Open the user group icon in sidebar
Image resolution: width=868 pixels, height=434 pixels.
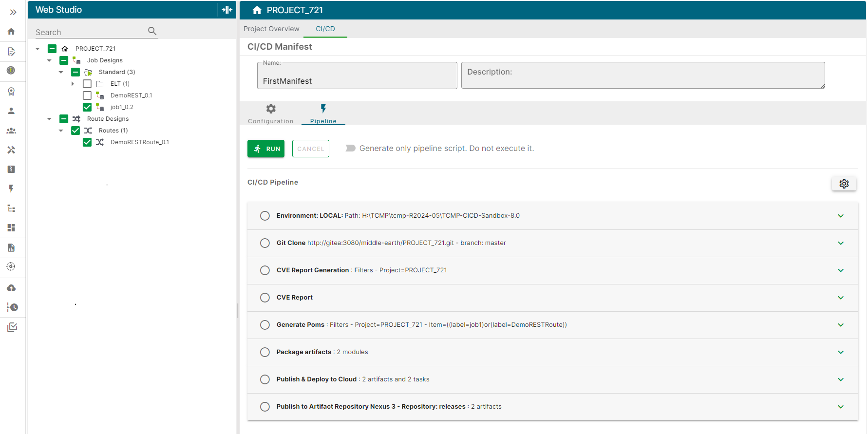(x=11, y=131)
